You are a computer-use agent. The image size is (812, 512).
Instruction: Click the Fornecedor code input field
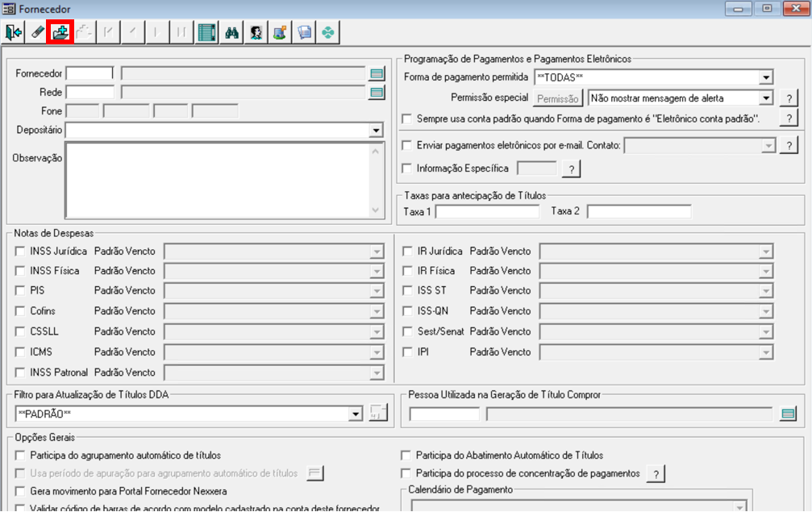pos(90,73)
